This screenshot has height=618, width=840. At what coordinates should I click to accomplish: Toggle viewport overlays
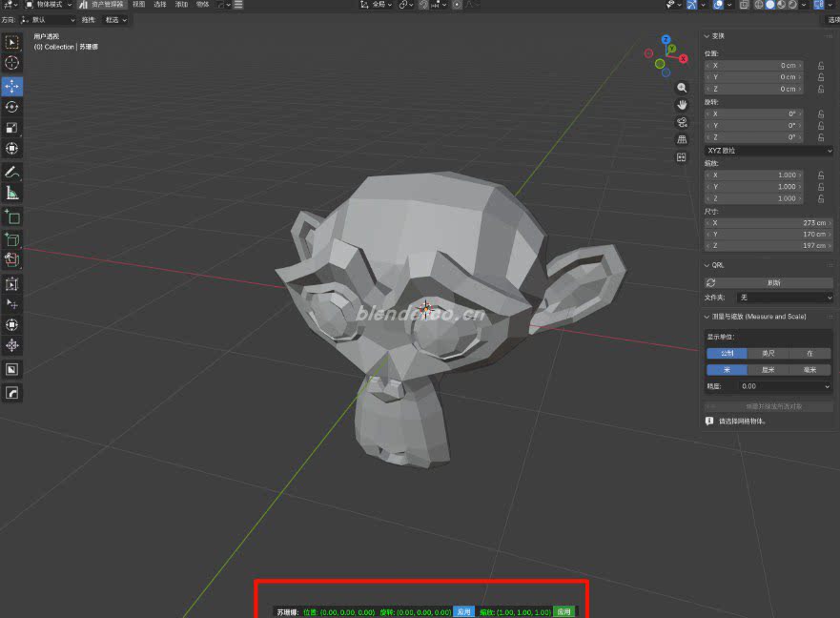point(718,5)
